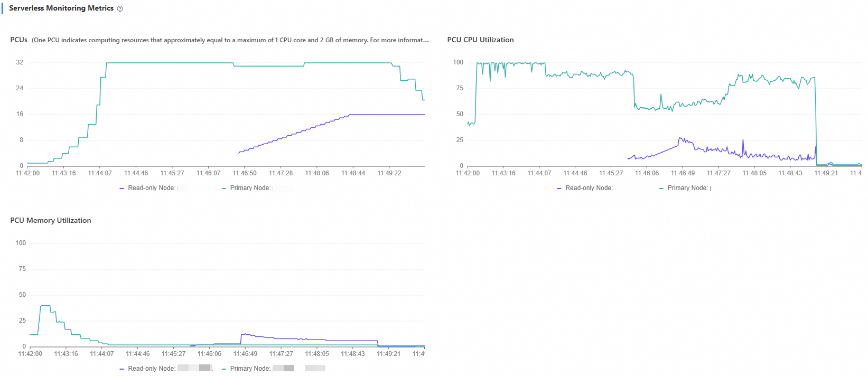Click the truncated PCUs description text
Image resolution: width=868 pixels, height=376 pixels.
(x=230, y=40)
